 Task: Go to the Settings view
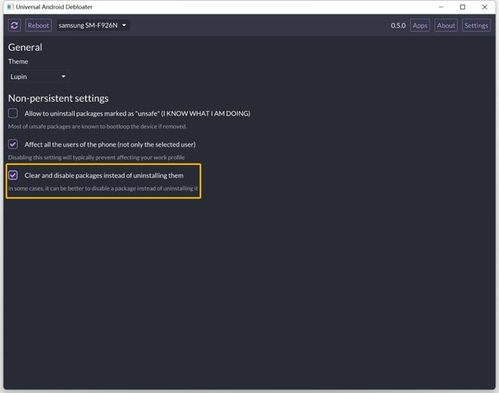point(476,26)
